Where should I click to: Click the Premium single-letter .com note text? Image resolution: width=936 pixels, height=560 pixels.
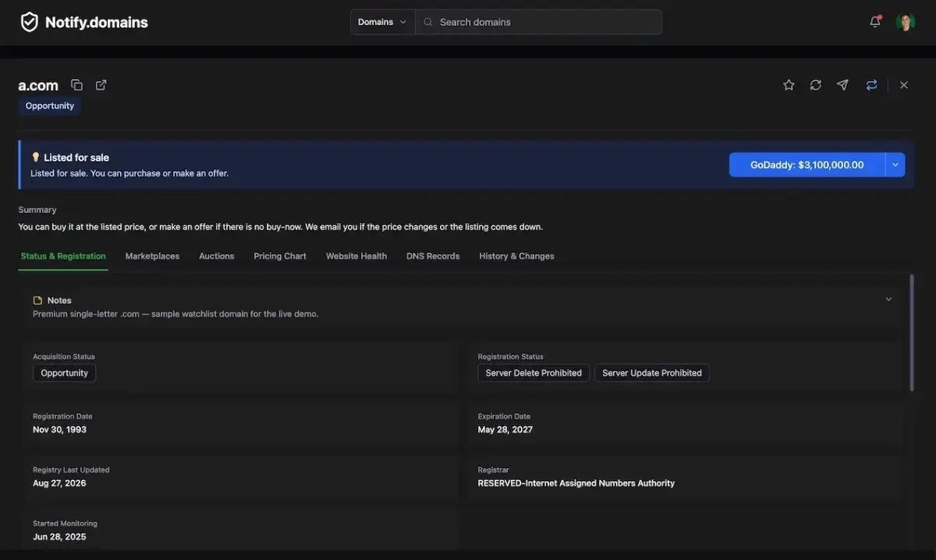tap(175, 314)
